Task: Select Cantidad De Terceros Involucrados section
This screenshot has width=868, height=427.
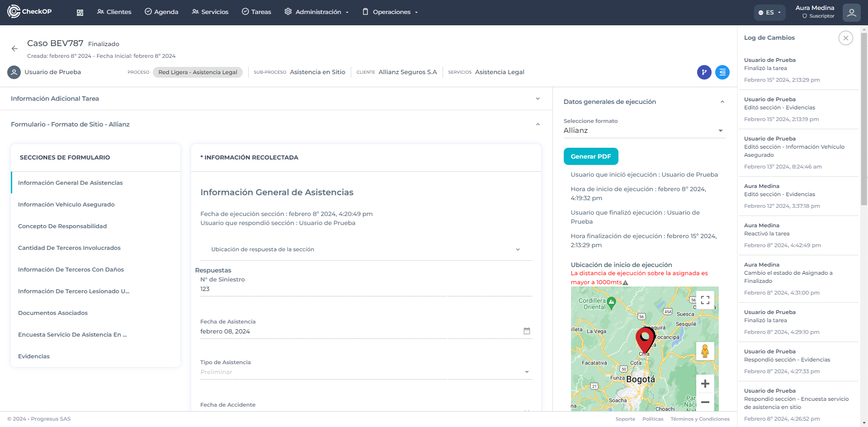Action: pyautogui.click(x=96, y=248)
